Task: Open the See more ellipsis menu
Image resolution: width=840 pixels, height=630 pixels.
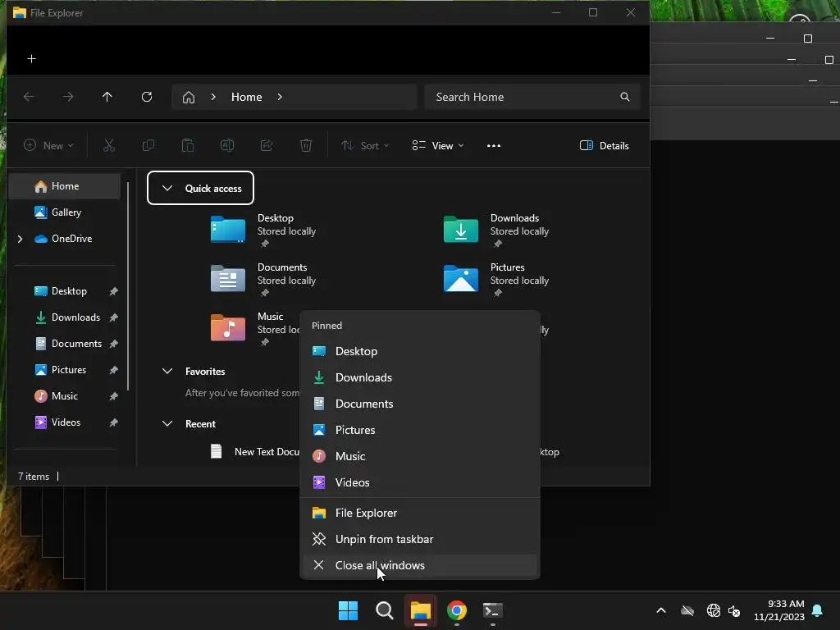Action: [494, 146]
